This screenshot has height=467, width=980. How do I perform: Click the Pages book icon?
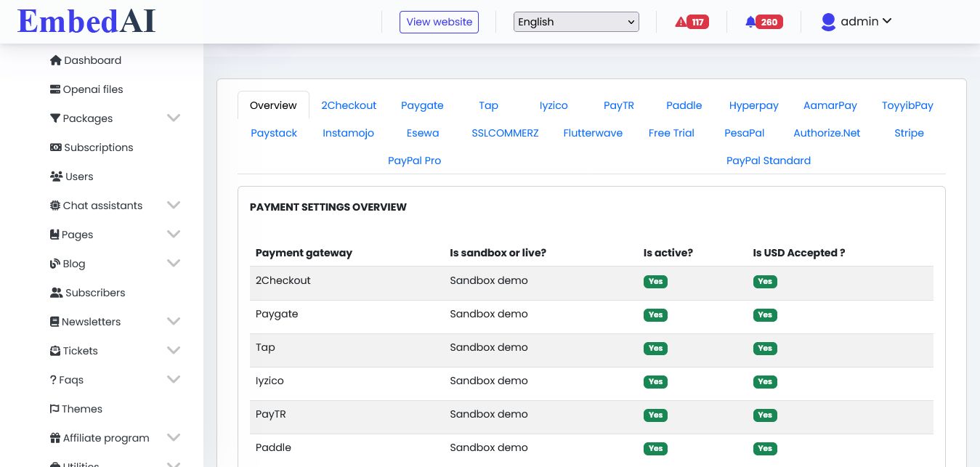click(54, 235)
